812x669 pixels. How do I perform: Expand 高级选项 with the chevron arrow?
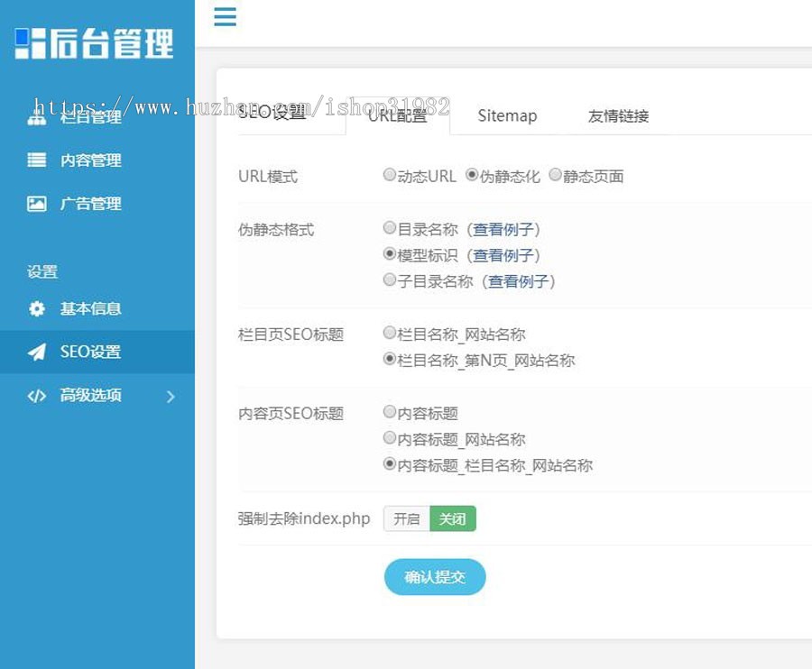pos(171,396)
